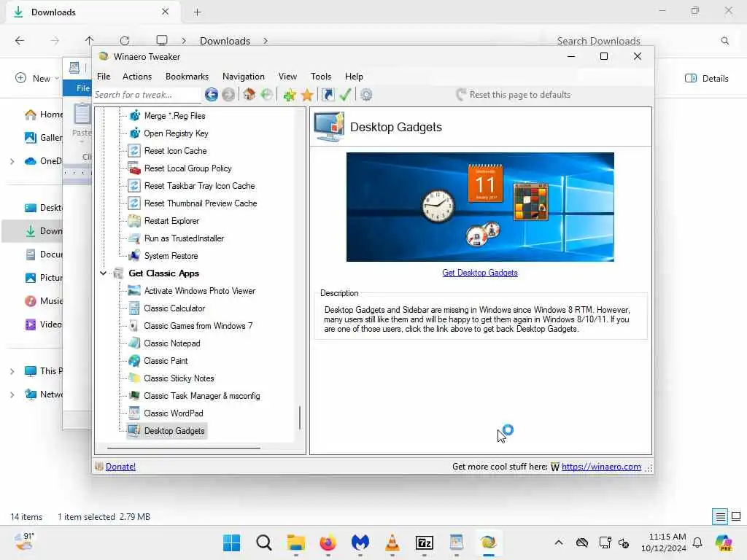Click the green checkmark toolbar icon
The width and height of the screenshot is (747, 560).
(345, 95)
